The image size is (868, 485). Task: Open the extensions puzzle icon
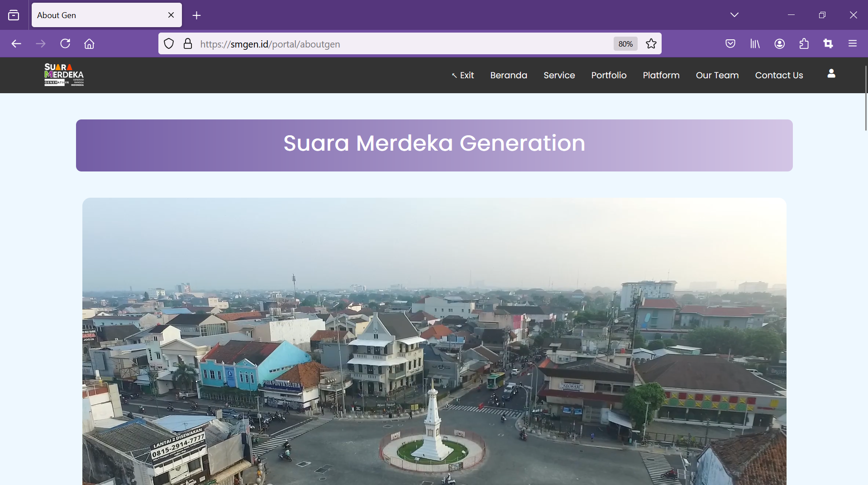[x=804, y=44]
